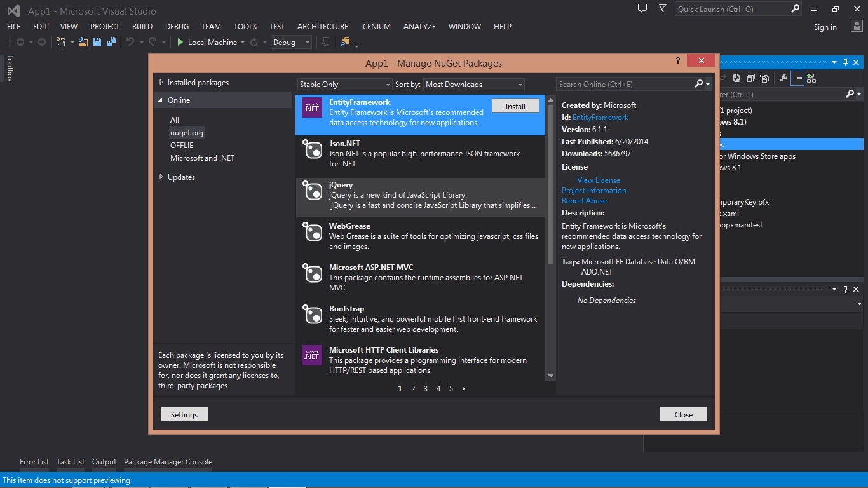This screenshot has height=488, width=868.
Task: Select the OFFLIE package source
Action: 182,145
